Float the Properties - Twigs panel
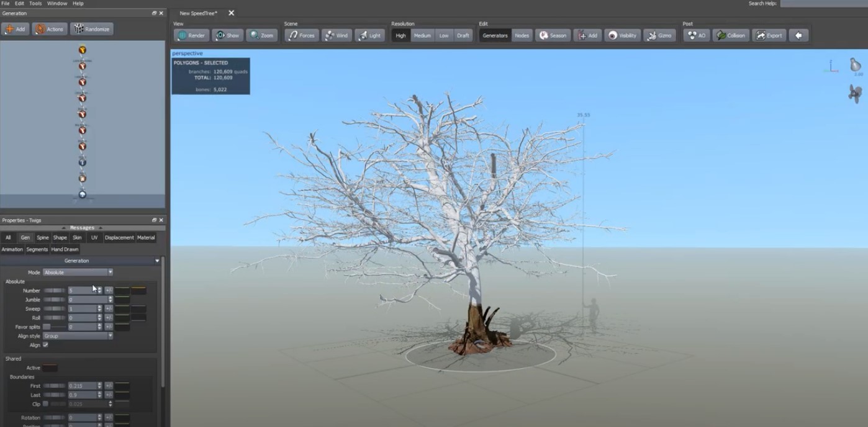The width and height of the screenshot is (868, 427). click(155, 220)
